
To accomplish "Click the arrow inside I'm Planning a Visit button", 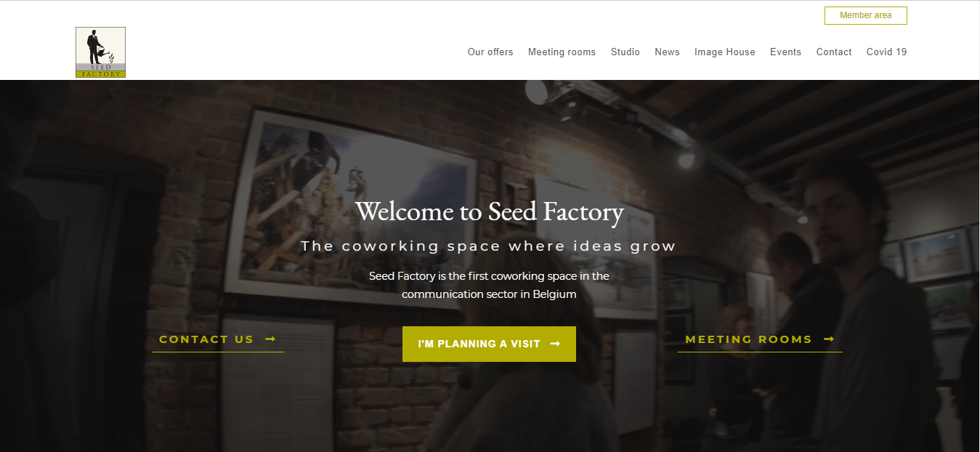I will 555,344.
